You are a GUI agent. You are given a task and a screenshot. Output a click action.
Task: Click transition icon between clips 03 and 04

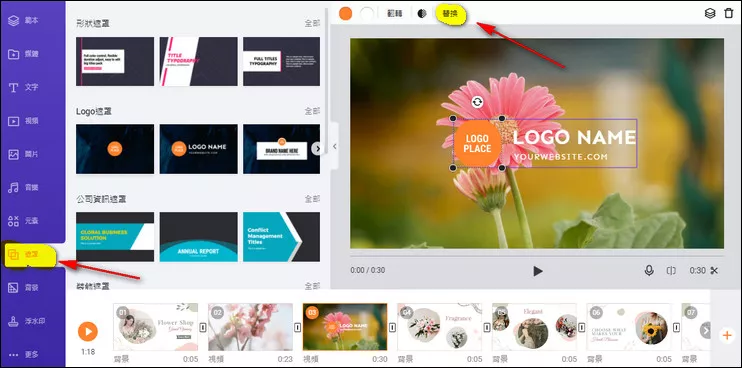pos(392,327)
